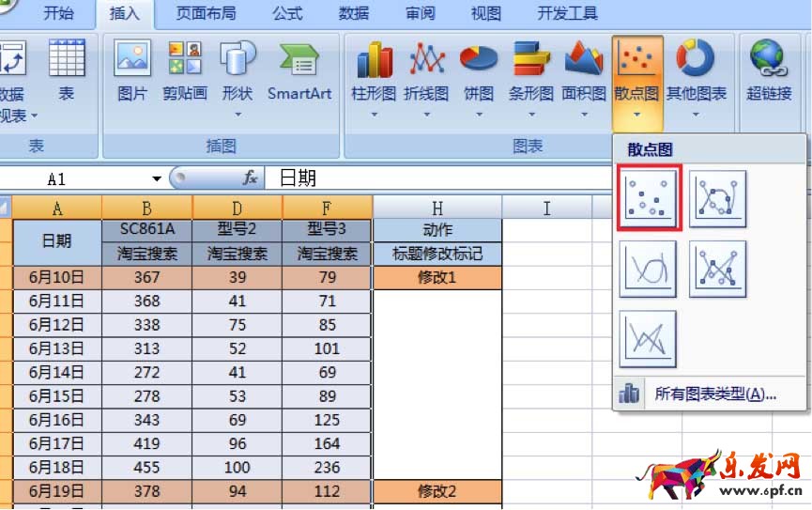Viewport: 812px width, 510px height.
Task: Select the SC861A header cell
Action: click(x=147, y=229)
